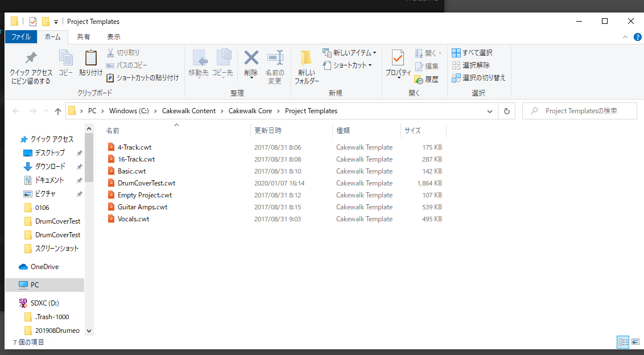Click Windows (C:) in address path

(x=129, y=111)
